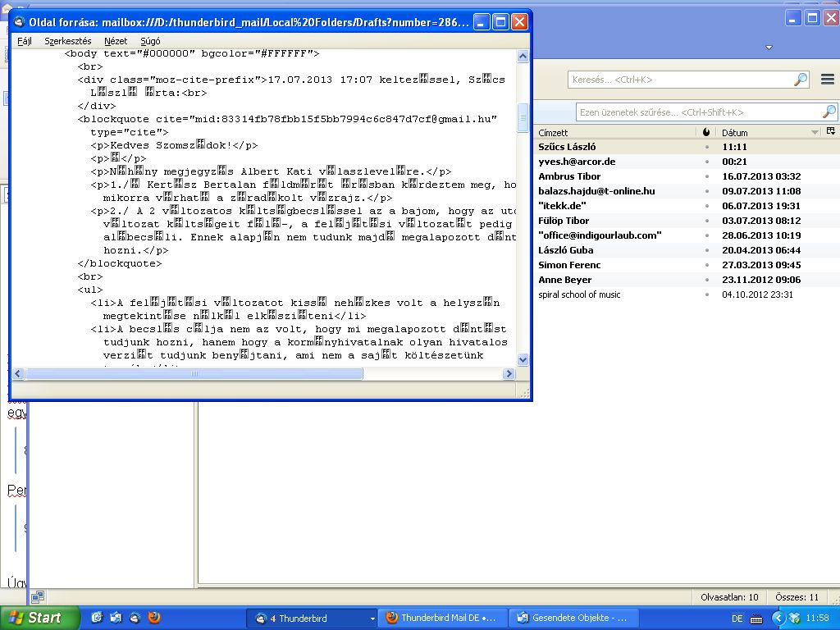Click into the 'Ezen üzenetek szűrése' filter field

pyautogui.click(x=697, y=112)
